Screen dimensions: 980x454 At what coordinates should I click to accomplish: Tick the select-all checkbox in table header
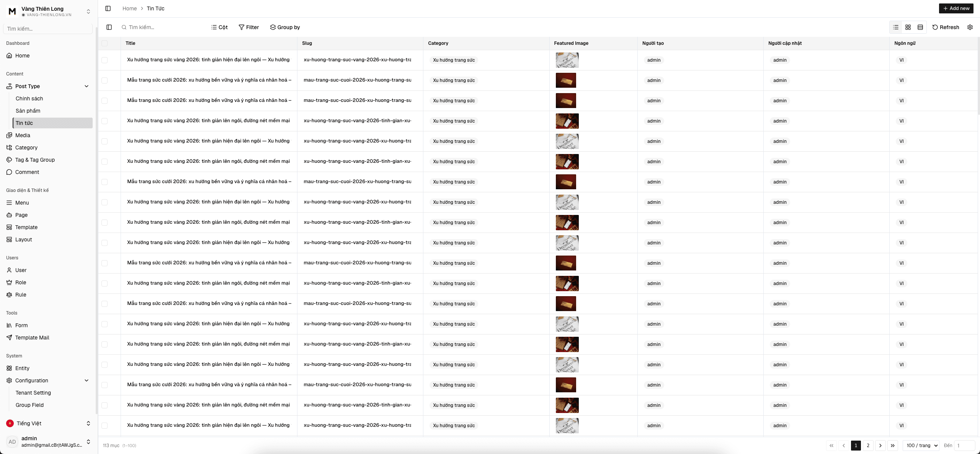pos(105,43)
